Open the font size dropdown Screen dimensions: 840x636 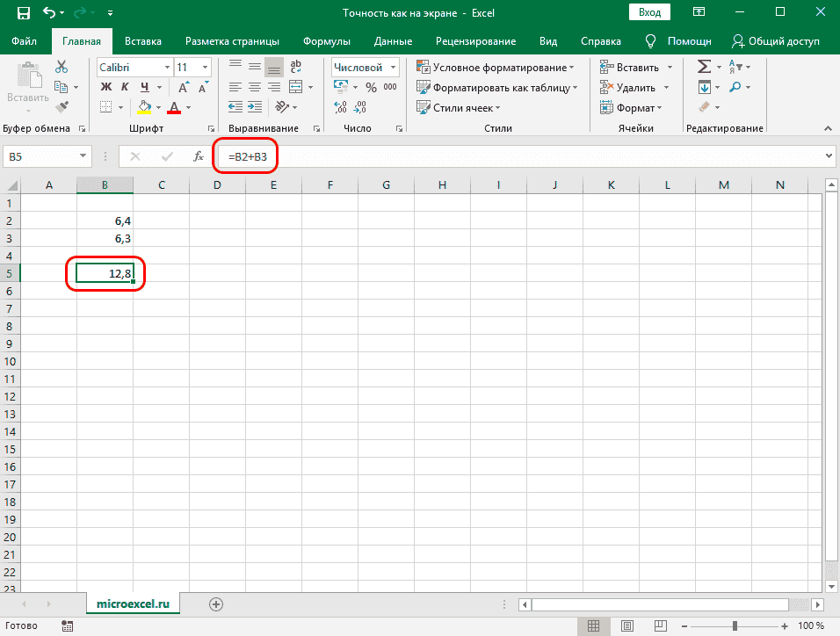(192, 67)
